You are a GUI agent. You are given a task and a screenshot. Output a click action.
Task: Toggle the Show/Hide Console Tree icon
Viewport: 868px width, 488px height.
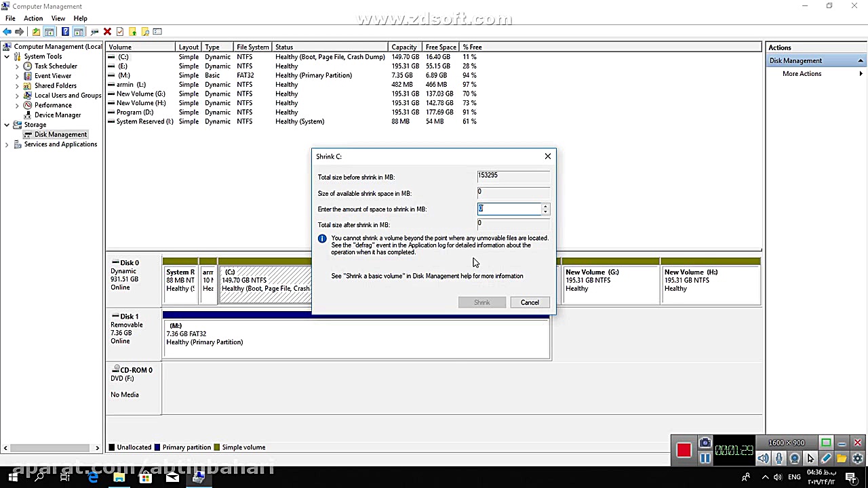[x=50, y=32]
